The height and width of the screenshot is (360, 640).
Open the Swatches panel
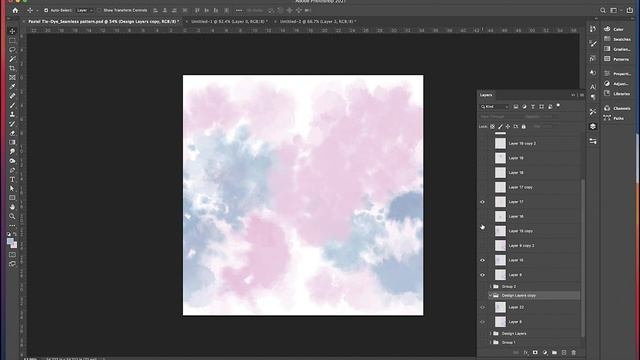pyautogui.click(x=617, y=39)
